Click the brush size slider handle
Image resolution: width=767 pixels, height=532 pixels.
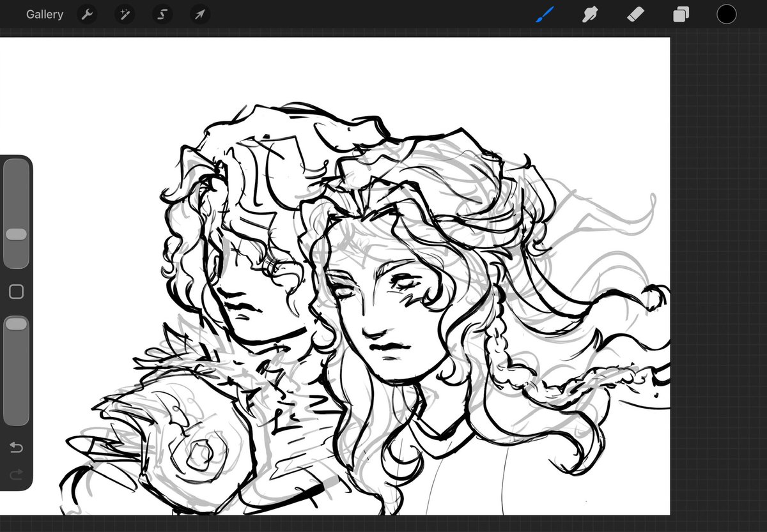tap(16, 234)
